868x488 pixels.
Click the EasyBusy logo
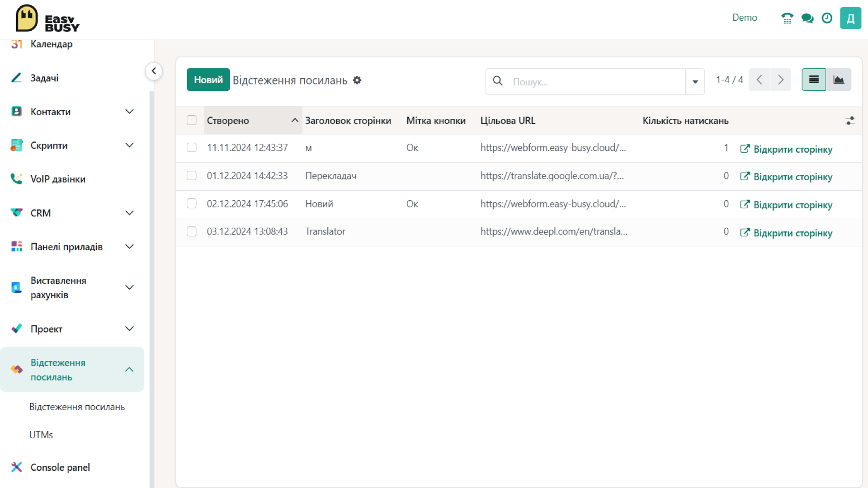pyautogui.click(x=47, y=19)
